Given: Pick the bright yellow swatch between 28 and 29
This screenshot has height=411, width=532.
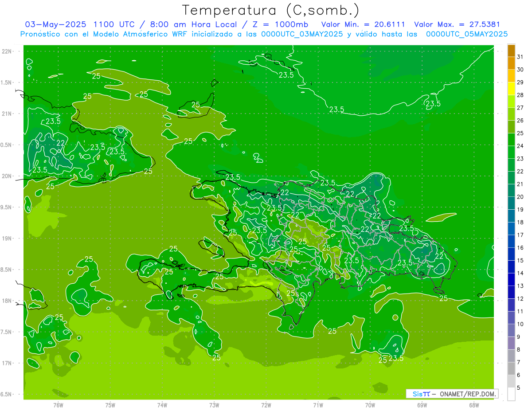Looking at the screenshot, I should [511, 89].
